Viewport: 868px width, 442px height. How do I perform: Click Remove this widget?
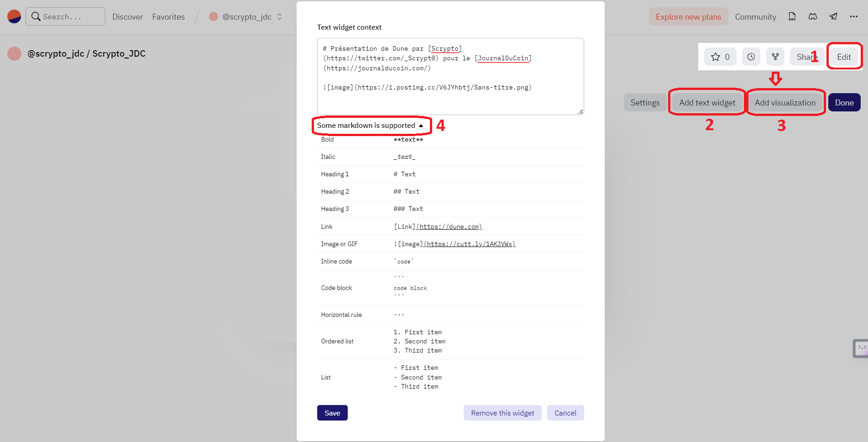point(502,413)
